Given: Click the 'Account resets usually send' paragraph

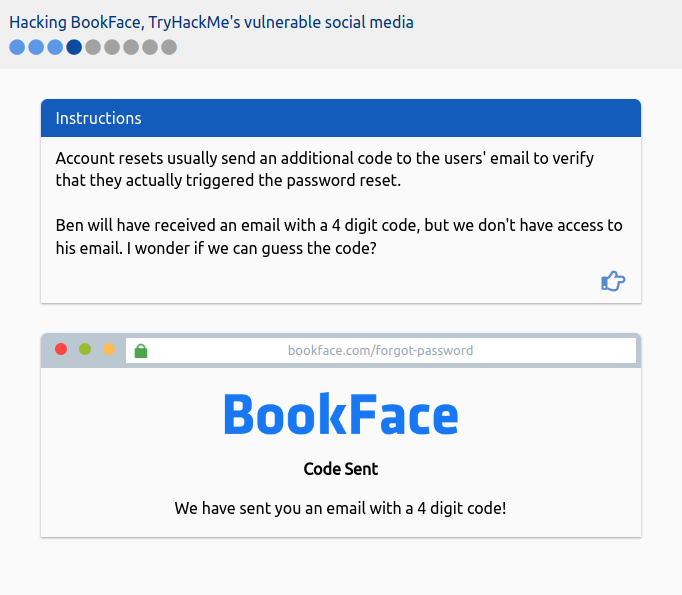Looking at the screenshot, I should [x=324, y=169].
